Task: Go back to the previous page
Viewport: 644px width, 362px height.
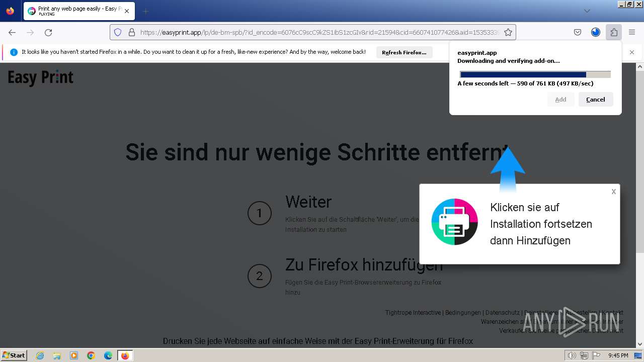Action: (x=12, y=32)
